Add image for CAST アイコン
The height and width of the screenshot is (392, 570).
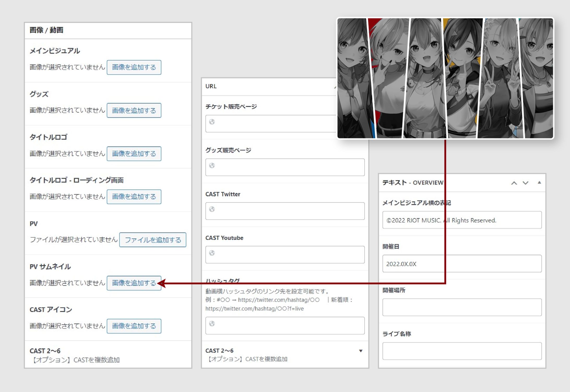pyautogui.click(x=134, y=326)
